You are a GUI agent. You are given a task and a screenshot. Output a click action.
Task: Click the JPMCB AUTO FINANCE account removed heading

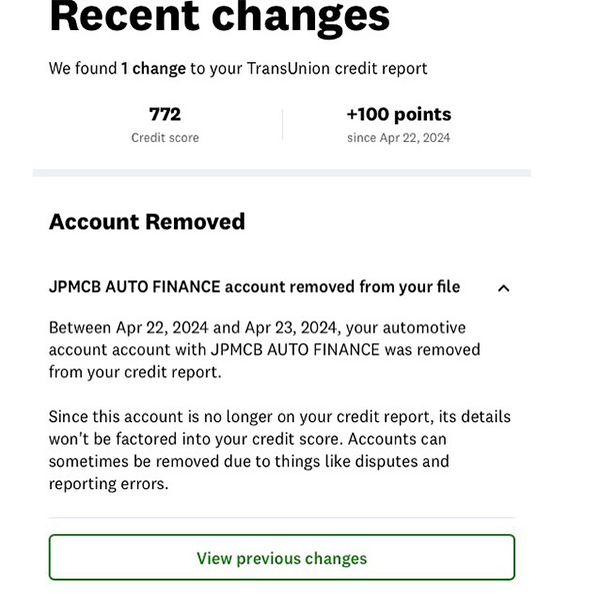254,287
